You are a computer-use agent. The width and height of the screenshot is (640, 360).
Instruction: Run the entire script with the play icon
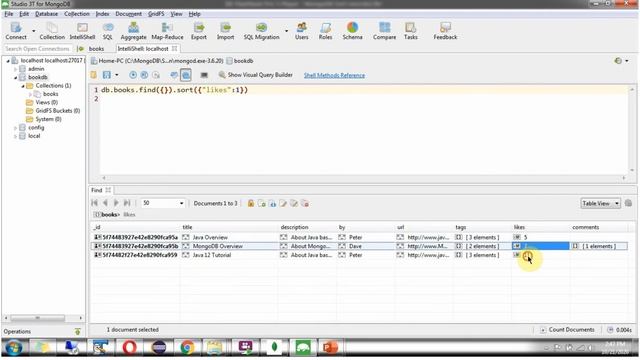coord(133,75)
